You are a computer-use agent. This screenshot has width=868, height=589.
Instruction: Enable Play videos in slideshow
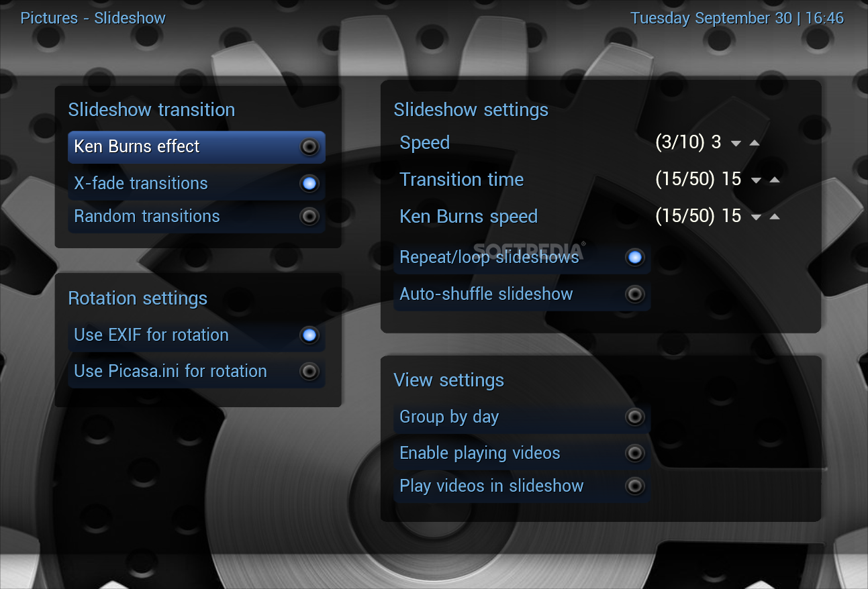[634, 486]
